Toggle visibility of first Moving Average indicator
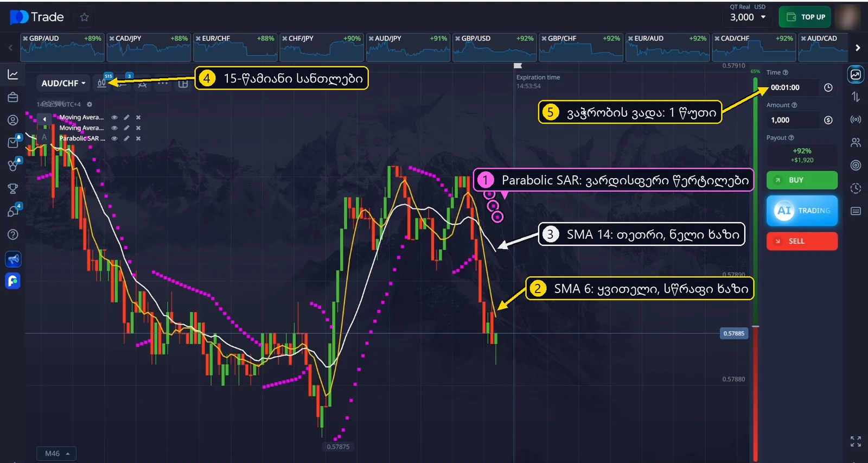 coord(114,117)
